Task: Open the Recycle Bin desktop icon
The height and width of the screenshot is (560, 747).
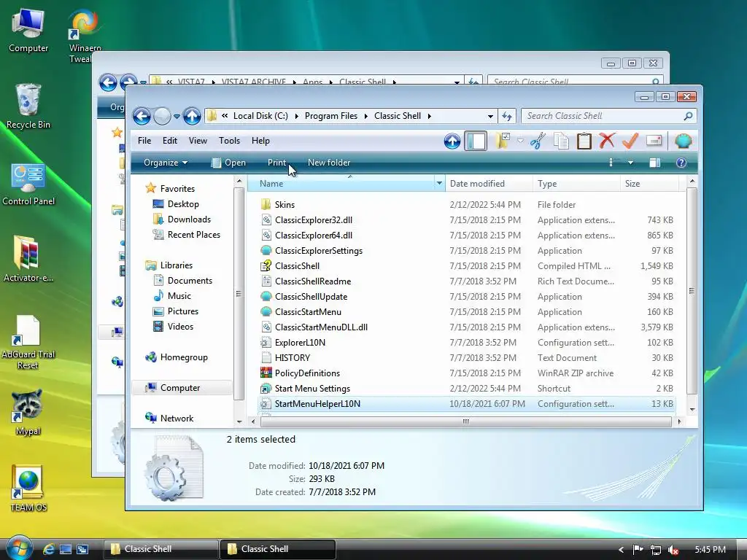Action: point(28,106)
